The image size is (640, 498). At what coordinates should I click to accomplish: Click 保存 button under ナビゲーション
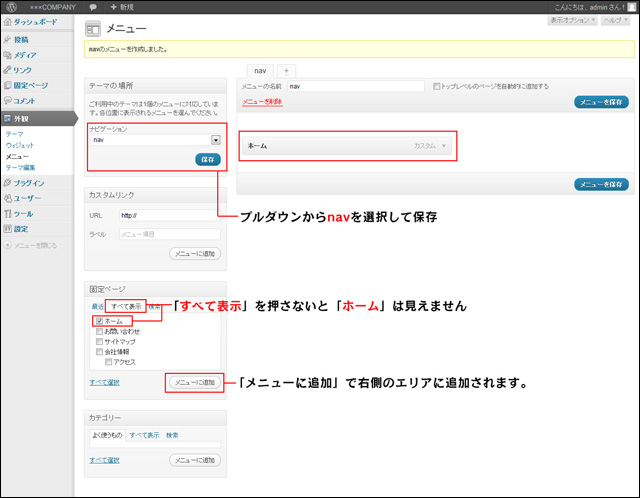point(208,160)
